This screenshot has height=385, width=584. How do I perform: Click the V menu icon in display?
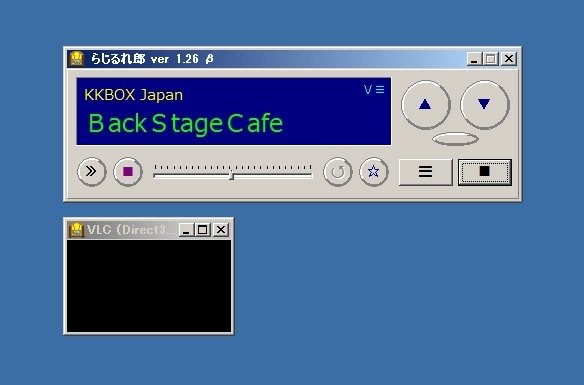pyautogui.click(x=374, y=89)
